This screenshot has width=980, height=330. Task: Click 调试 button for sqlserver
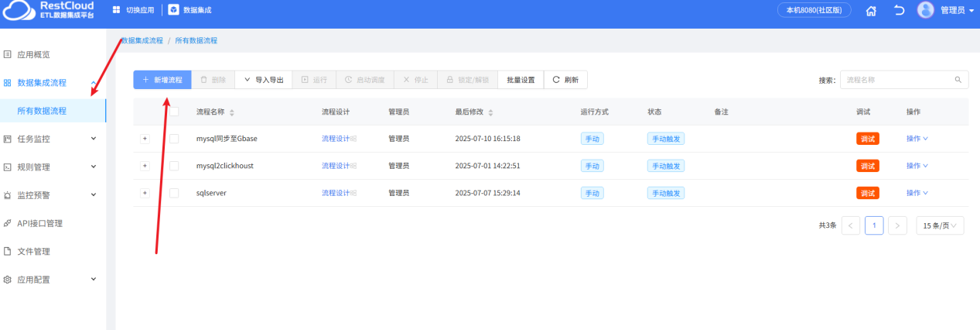868,193
